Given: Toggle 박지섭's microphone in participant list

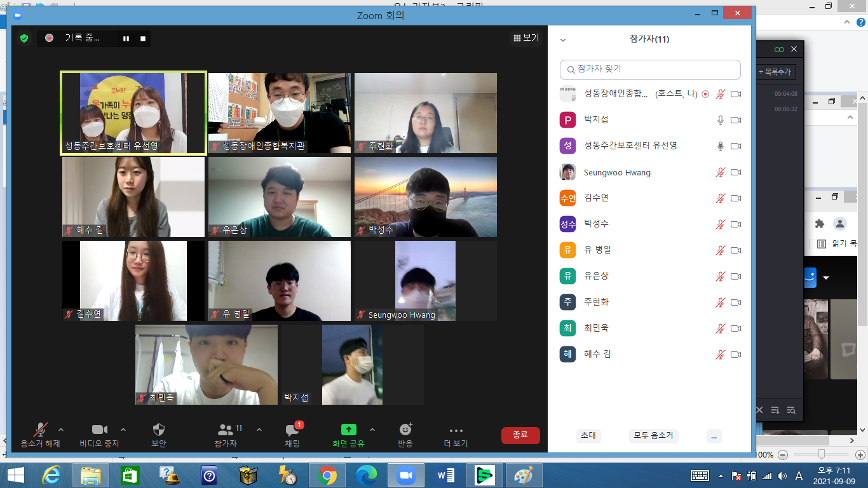Looking at the screenshot, I should [721, 120].
